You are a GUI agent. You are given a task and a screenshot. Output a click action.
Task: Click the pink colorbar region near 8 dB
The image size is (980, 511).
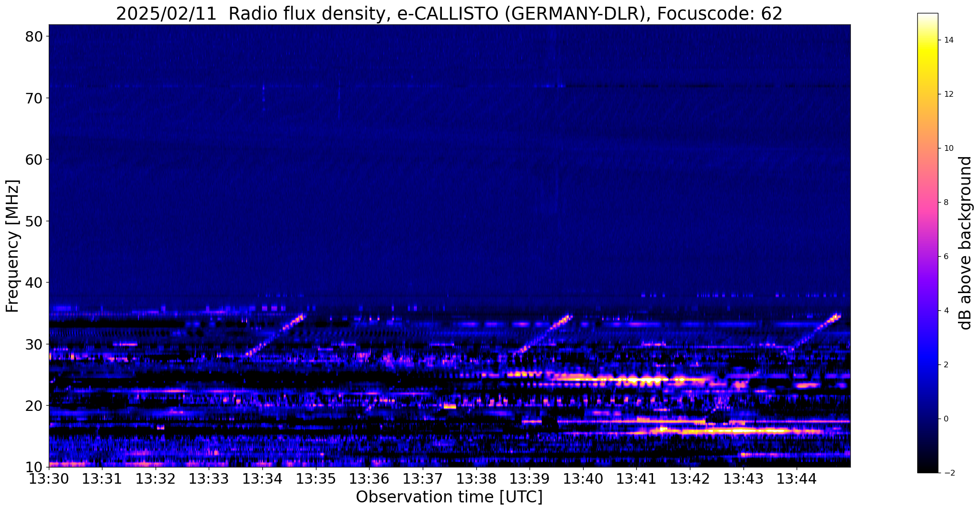point(927,203)
